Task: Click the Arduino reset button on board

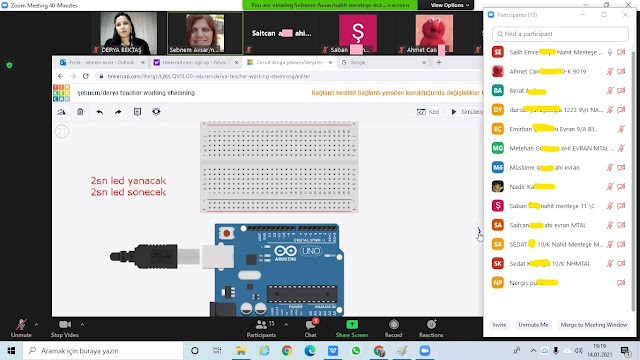Action: point(227,233)
